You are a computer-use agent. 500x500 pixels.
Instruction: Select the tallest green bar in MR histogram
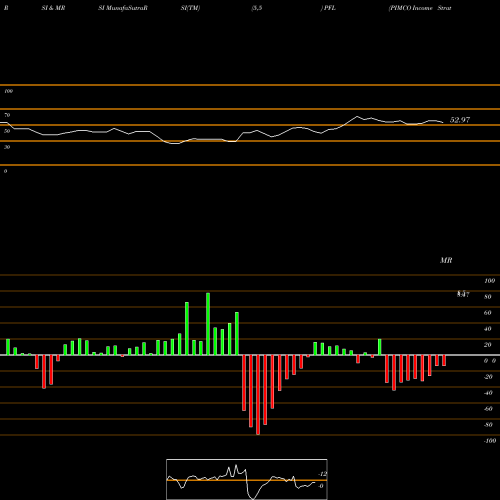[208, 324]
